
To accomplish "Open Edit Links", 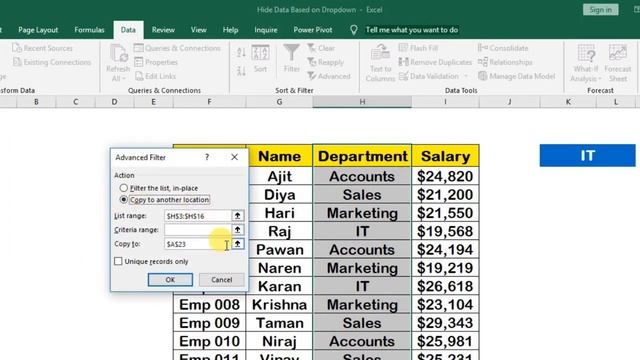I will point(155,76).
